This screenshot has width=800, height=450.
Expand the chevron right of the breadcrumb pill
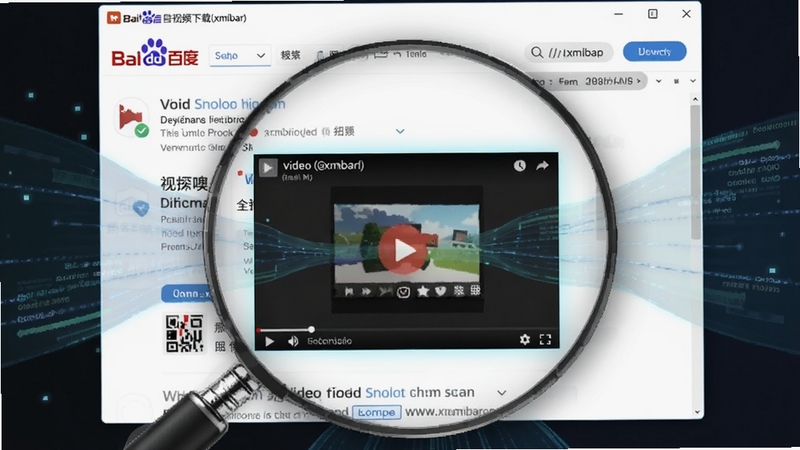pyautogui.click(x=659, y=81)
